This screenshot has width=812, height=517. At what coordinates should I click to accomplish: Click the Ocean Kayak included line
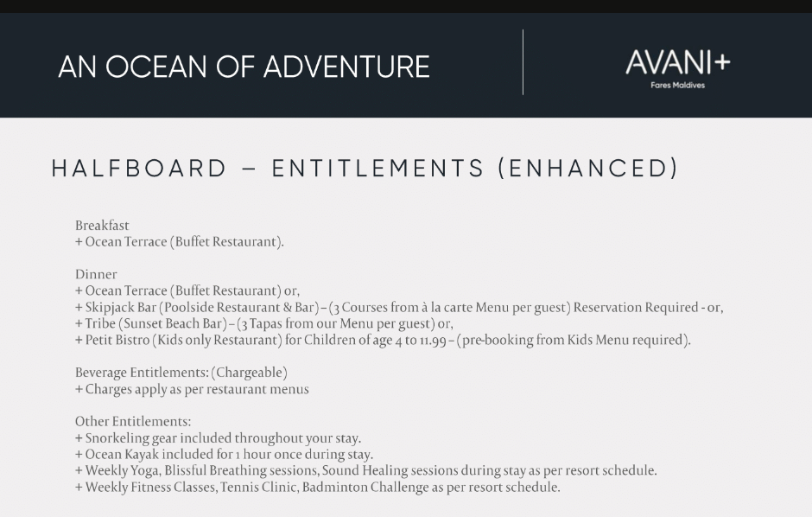[x=224, y=454]
